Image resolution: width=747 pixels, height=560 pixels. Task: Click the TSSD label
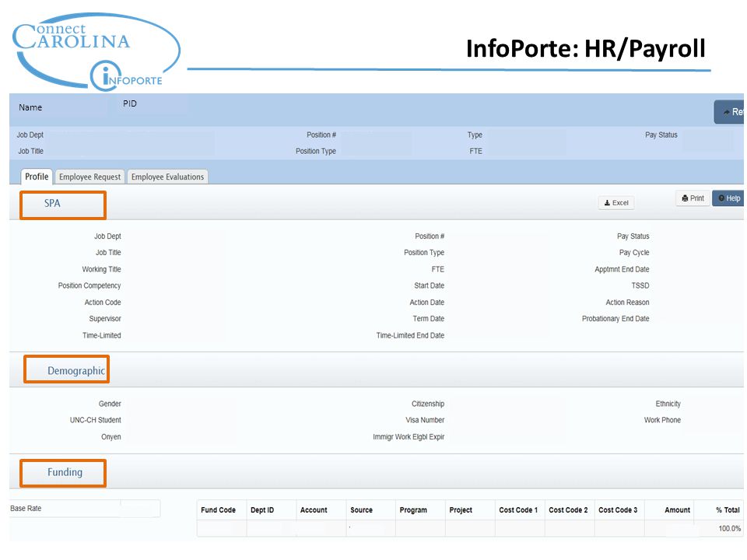pyautogui.click(x=640, y=285)
